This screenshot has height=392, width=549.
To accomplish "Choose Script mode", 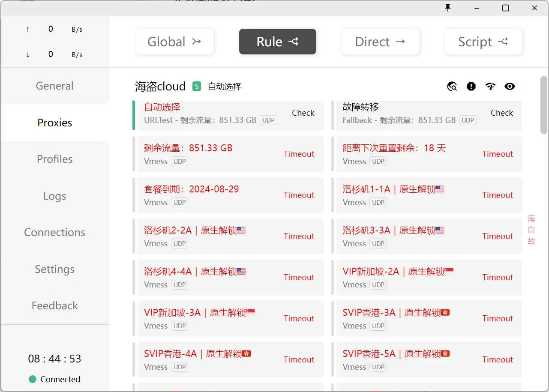I will click(483, 42).
